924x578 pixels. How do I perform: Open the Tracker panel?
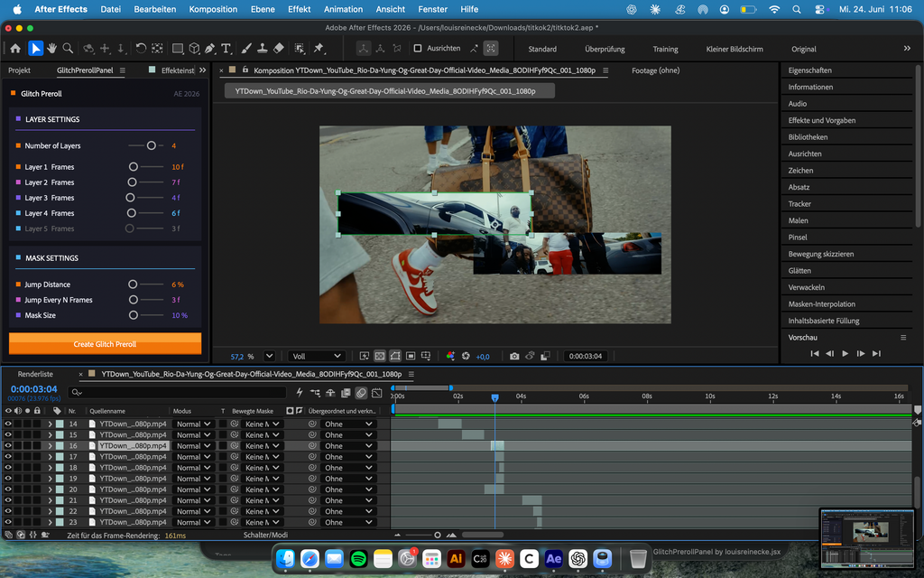(x=799, y=203)
